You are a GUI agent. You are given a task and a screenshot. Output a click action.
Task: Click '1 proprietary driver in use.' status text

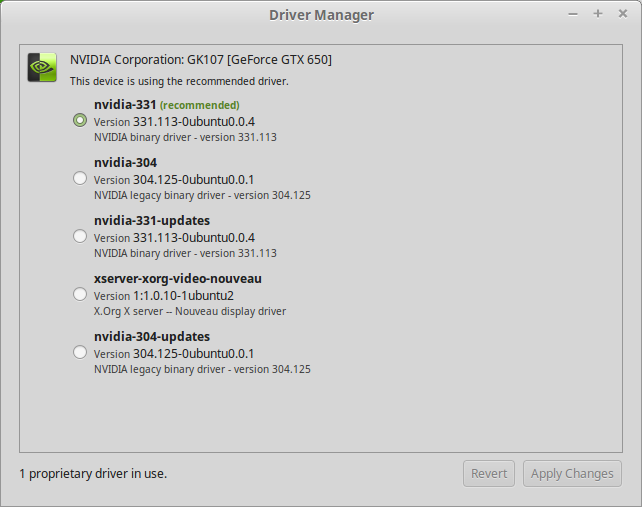coord(93,474)
